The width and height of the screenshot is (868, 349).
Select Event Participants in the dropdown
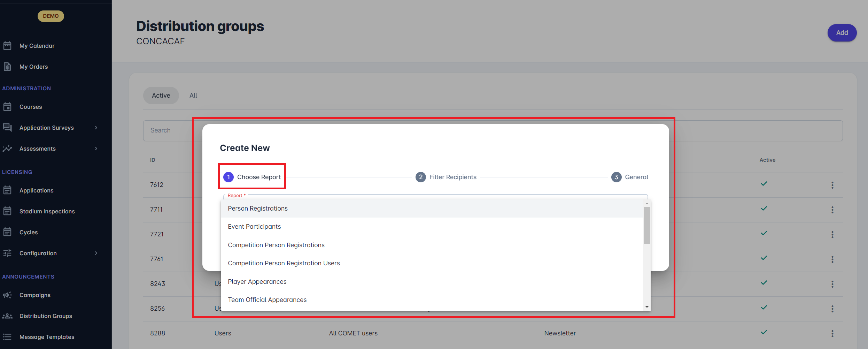[x=254, y=227]
